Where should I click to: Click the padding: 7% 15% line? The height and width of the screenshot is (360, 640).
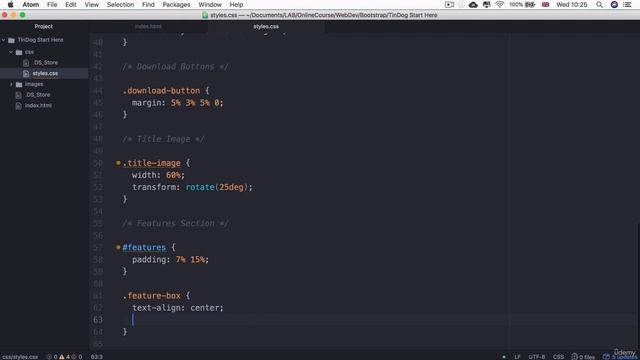pyautogui.click(x=170, y=260)
